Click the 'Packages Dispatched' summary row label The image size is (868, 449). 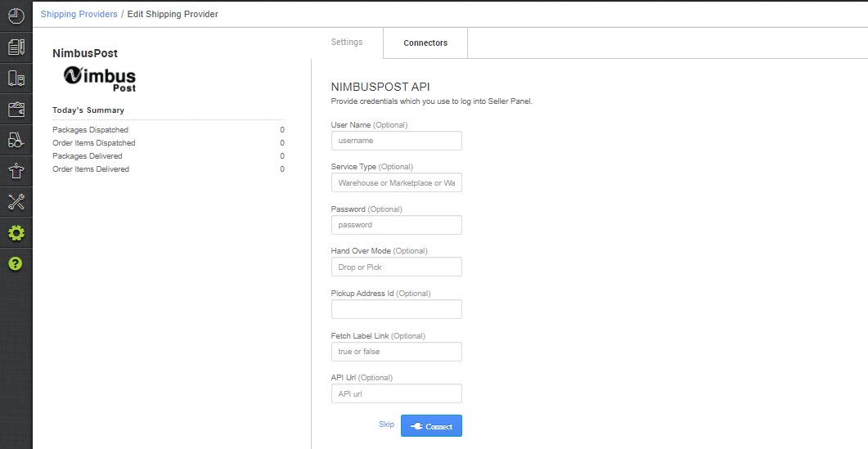[90, 129]
